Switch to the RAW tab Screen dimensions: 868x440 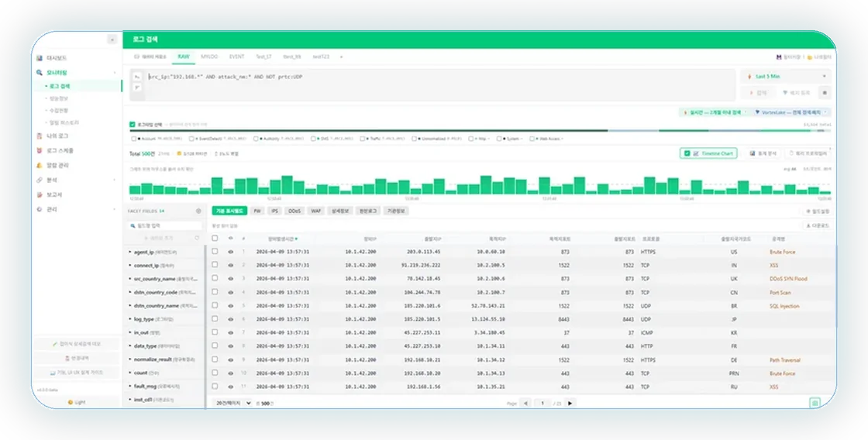coord(183,57)
